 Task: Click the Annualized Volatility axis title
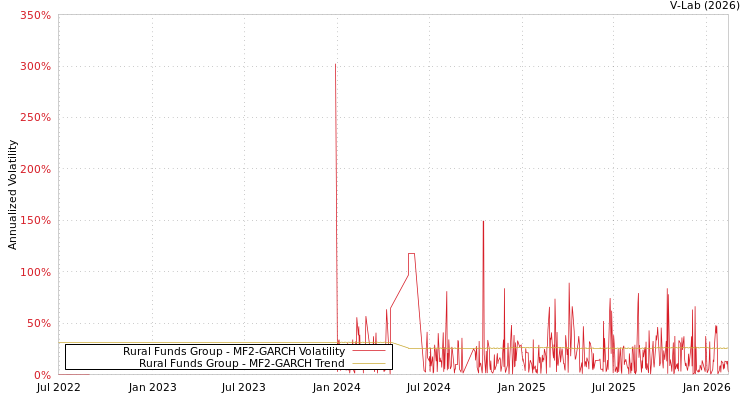tap(12, 195)
